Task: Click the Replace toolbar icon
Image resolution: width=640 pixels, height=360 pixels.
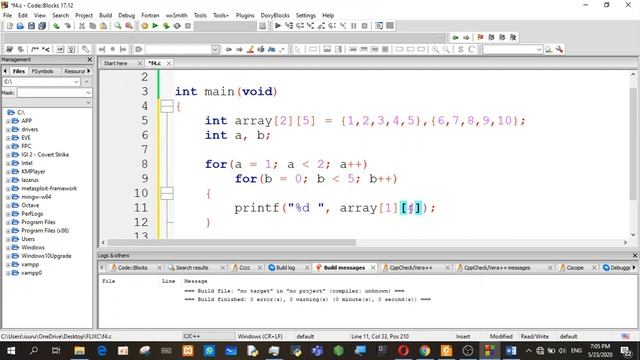Action: (x=129, y=26)
